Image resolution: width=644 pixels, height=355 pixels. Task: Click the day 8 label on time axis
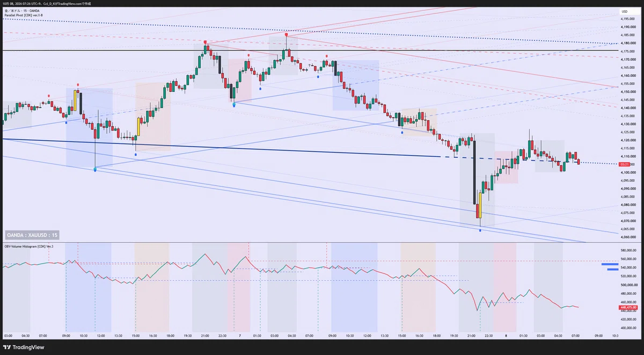506,335
